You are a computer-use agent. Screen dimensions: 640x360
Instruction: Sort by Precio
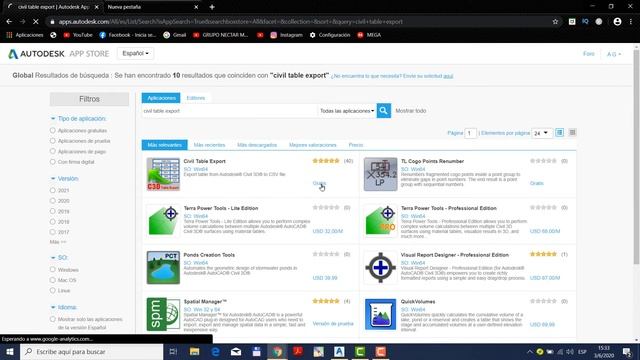[x=356, y=145]
